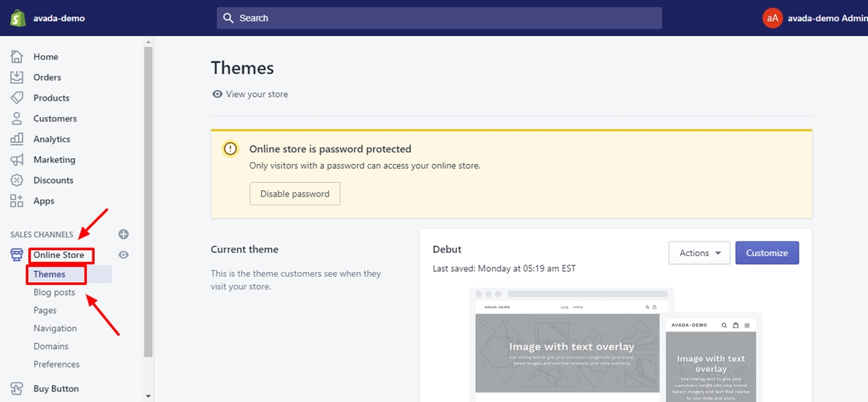Select Online Store sales channel
Screen dimensions: 868x402
[x=59, y=255]
